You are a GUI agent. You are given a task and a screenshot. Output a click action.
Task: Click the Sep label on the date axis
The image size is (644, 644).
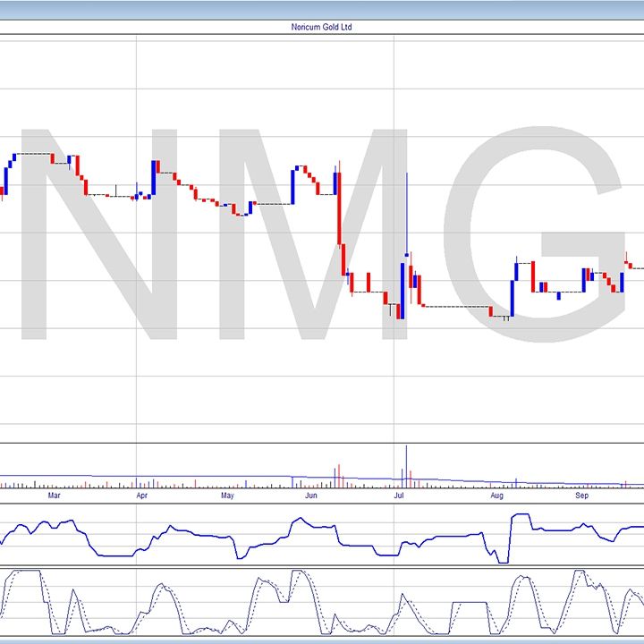(x=581, y=494)
